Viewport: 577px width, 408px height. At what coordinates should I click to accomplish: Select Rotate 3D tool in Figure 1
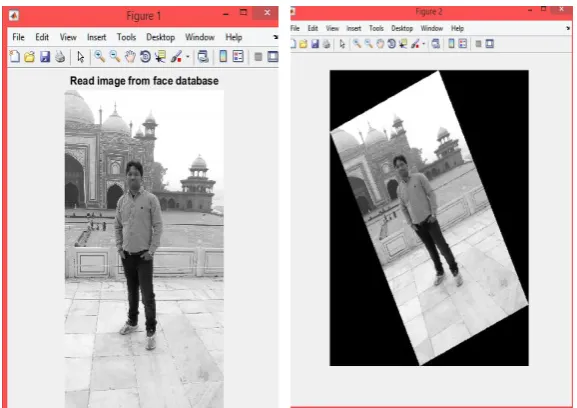tap(145, 57)
